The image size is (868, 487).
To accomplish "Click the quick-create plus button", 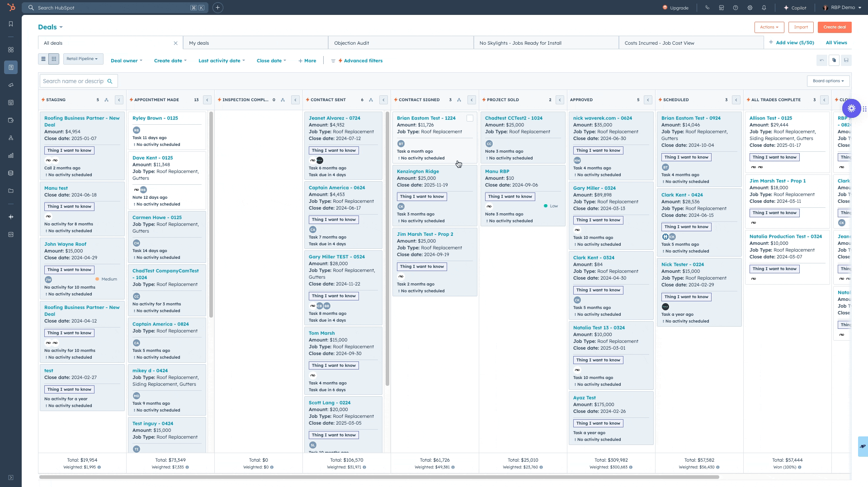I will pyautogui.click(x=217, y=8).
